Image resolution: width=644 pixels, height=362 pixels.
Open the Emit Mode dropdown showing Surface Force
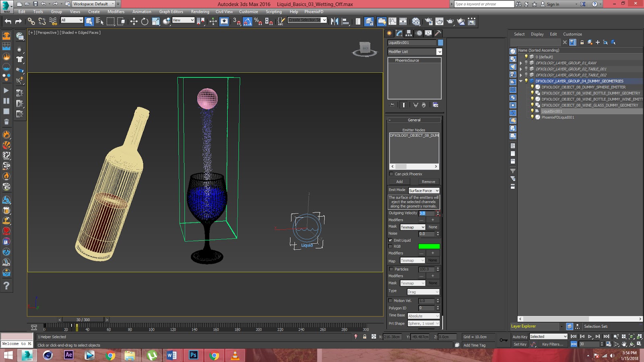[423, 190]
